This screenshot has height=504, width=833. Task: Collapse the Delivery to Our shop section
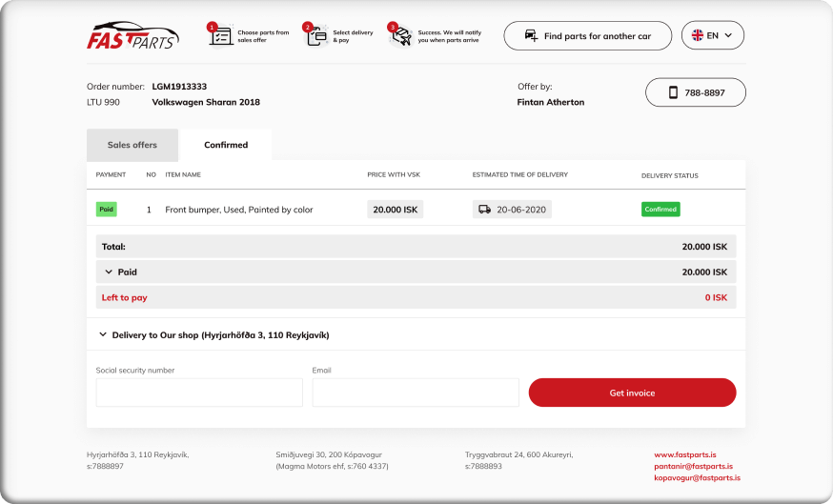coord(103,335)
